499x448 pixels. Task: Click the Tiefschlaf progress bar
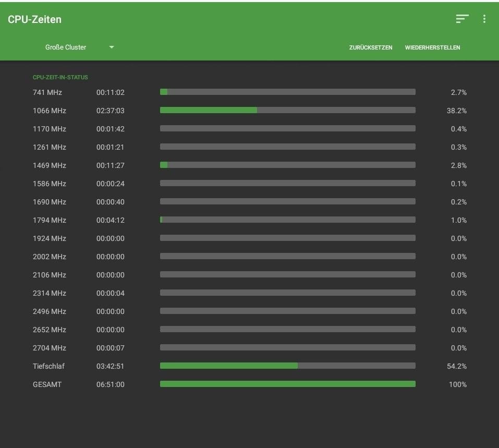tap(288, 366)
